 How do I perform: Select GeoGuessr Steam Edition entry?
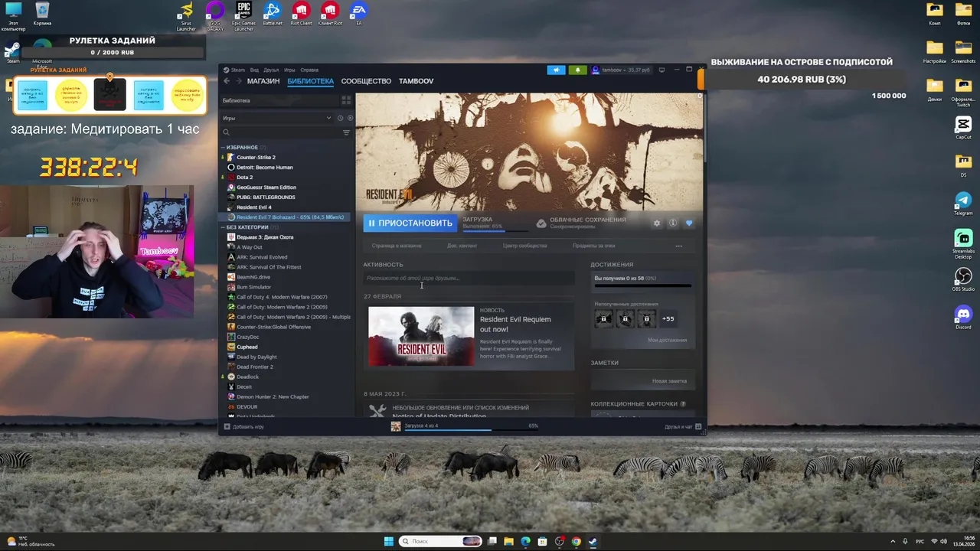coord(266,187)
